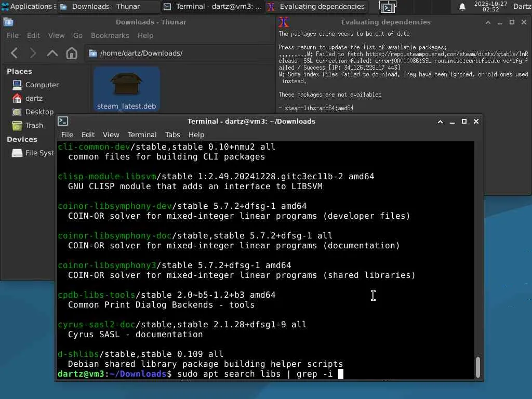
Task: Open the notification bell icon
Action: 462,7
